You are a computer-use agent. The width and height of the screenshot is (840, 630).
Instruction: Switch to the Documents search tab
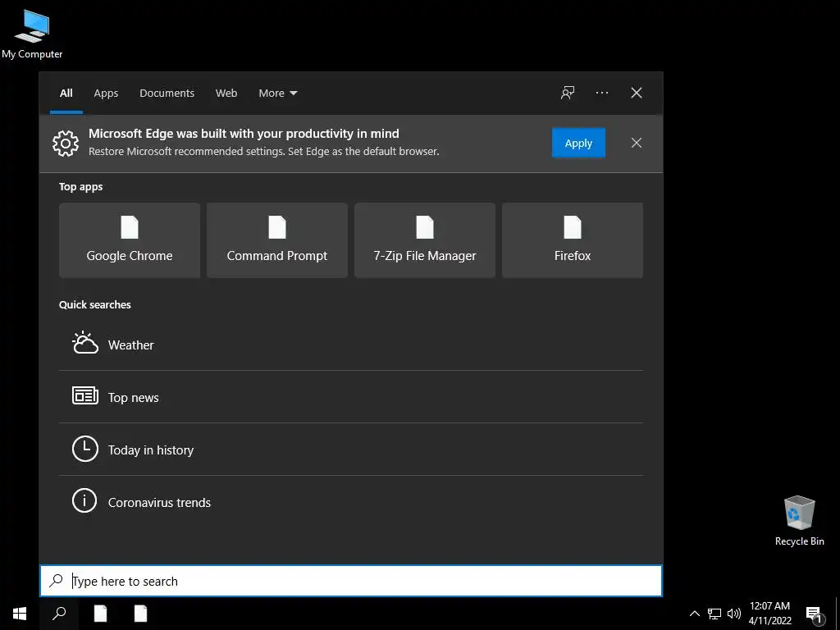167,93
